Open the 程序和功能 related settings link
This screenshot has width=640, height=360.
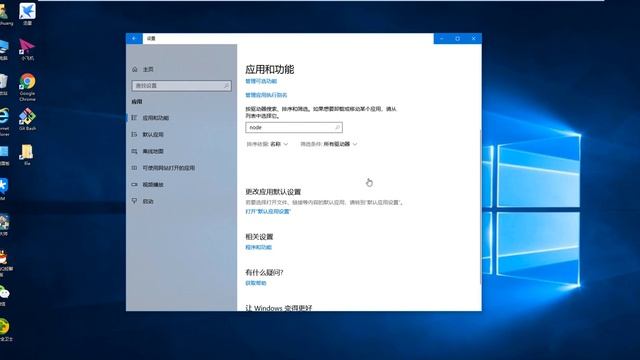tap(258, 247)
